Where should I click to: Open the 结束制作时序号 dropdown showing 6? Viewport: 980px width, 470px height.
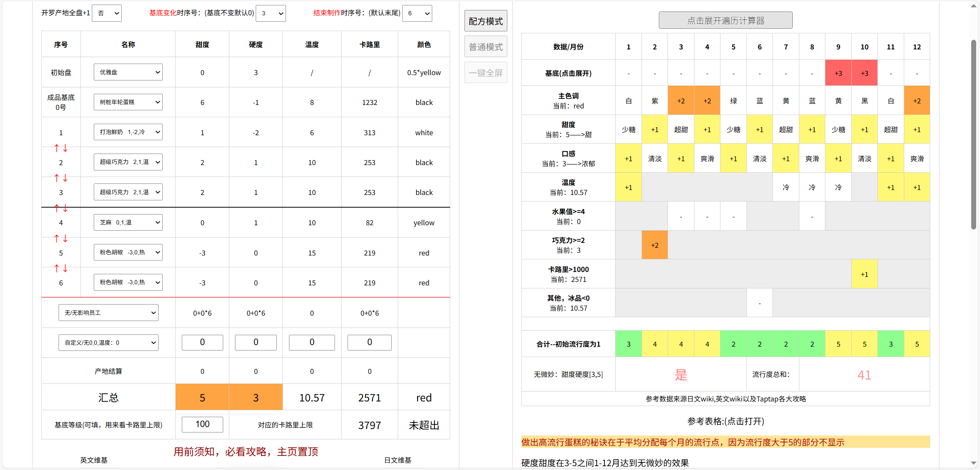coord(417,13)
